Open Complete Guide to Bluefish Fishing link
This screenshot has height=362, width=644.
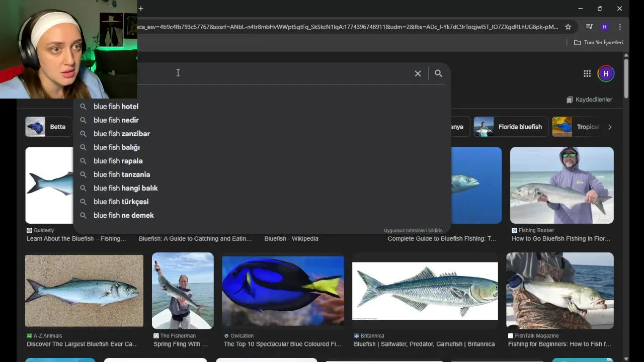click(x=442, y=239)
